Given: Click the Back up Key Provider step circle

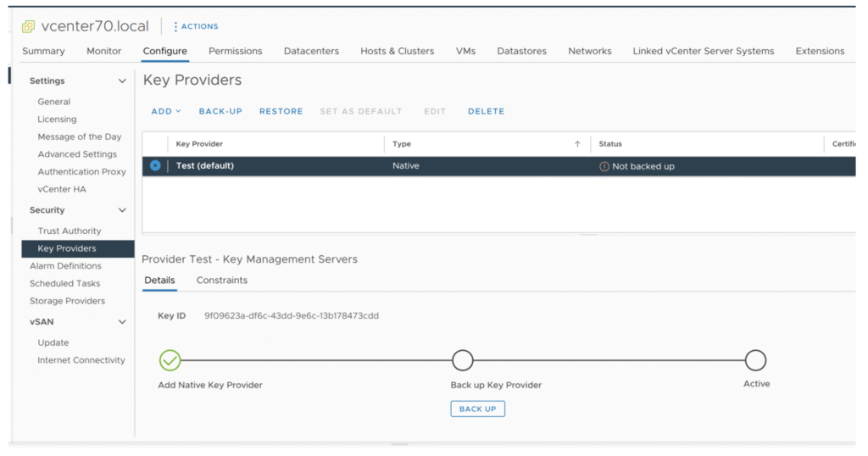Looking at the screenshot, I should (462, 361).
